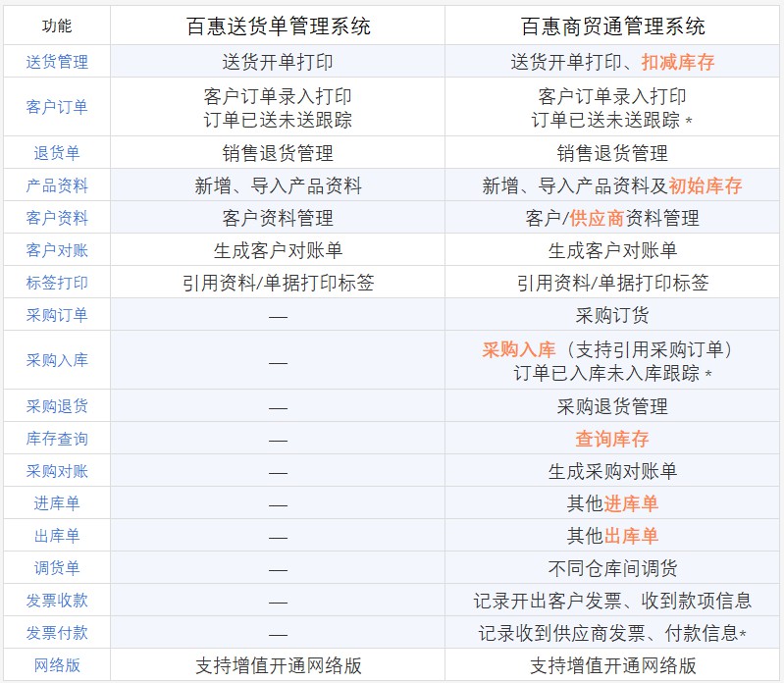The image size is (784, 683).
Task: Click 客户资料管理 cell
Action: (x=278, y=218)
